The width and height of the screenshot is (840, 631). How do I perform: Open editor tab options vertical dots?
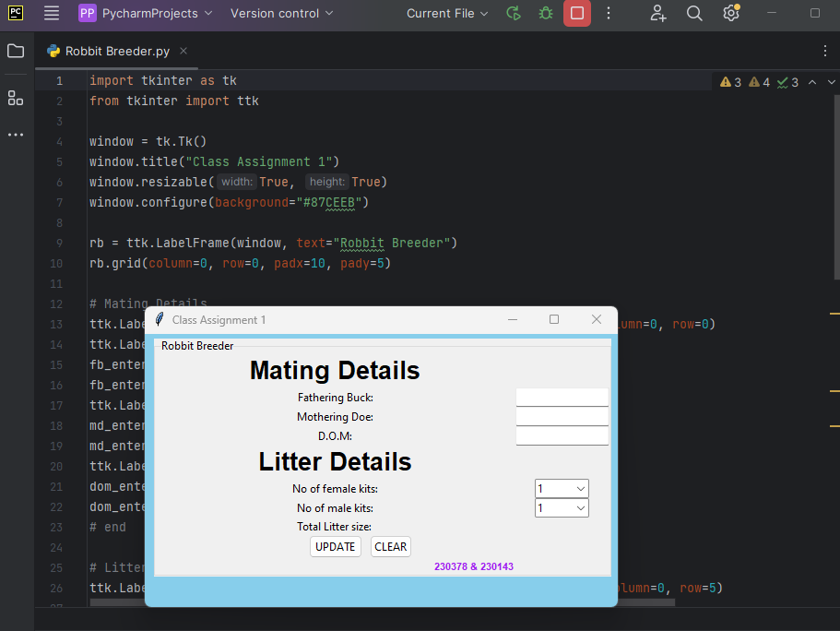[x=824, y=51]
